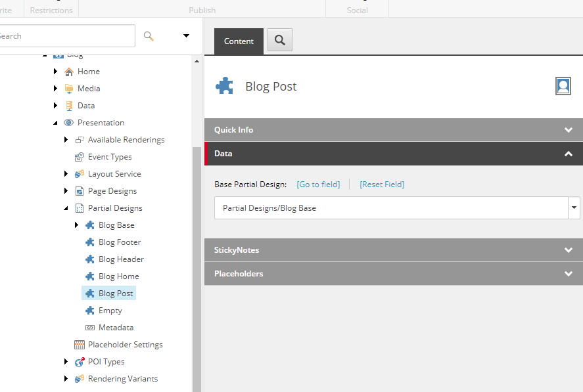This screenshot has width=583, height=392.
Task: Select Metadata tree item
Action: (116, 328)
